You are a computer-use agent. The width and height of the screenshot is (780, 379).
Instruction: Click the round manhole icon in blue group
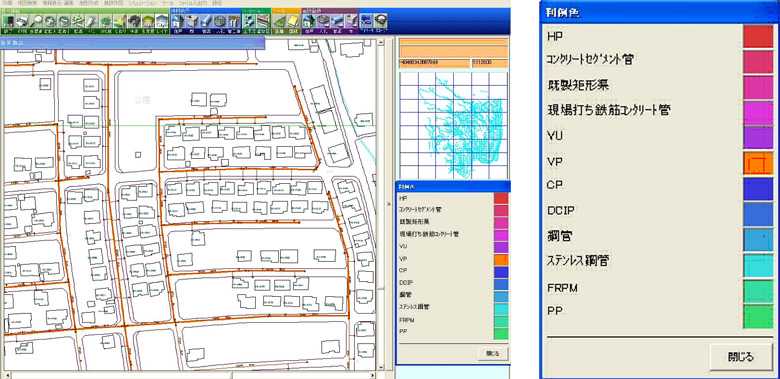click(219, 20)
